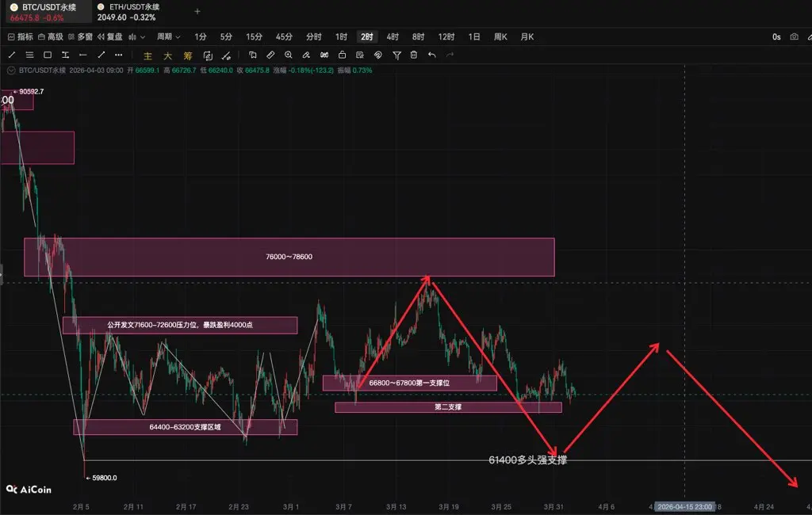Select the 4时 timeframe
This screenshot has width=812, height=515.
[393, 36]
